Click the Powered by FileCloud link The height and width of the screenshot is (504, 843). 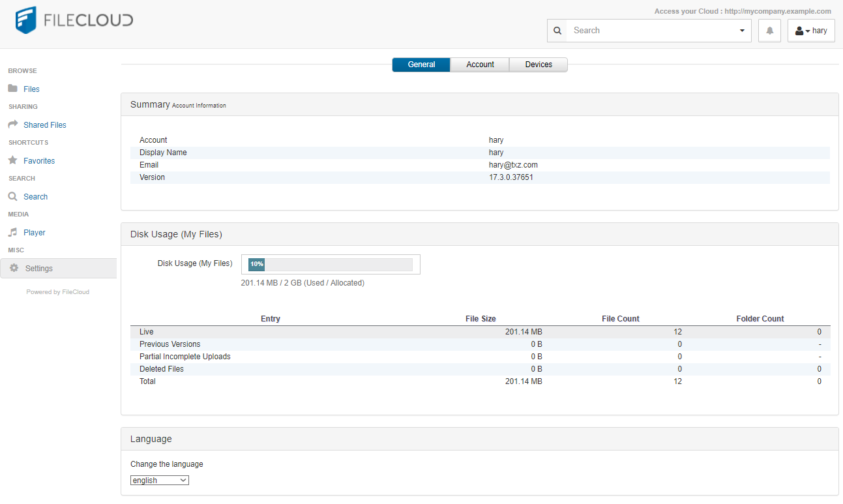[x=58, y=292]
